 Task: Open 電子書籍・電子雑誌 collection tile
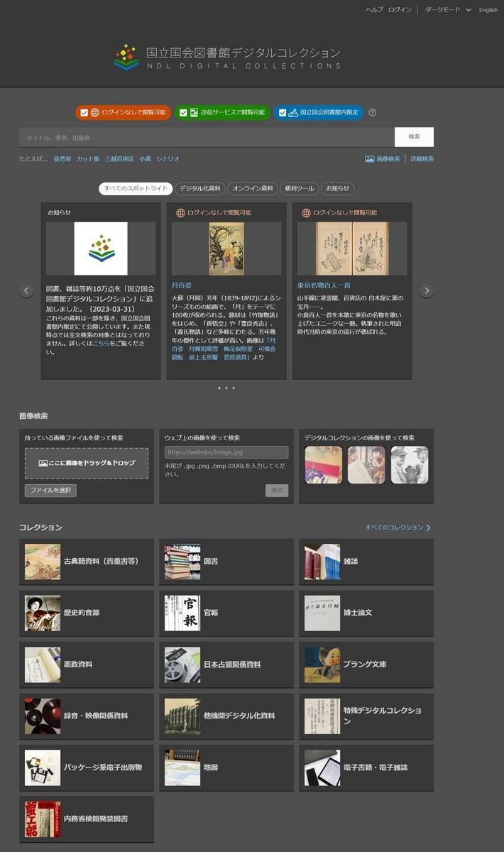pos(366,768)
